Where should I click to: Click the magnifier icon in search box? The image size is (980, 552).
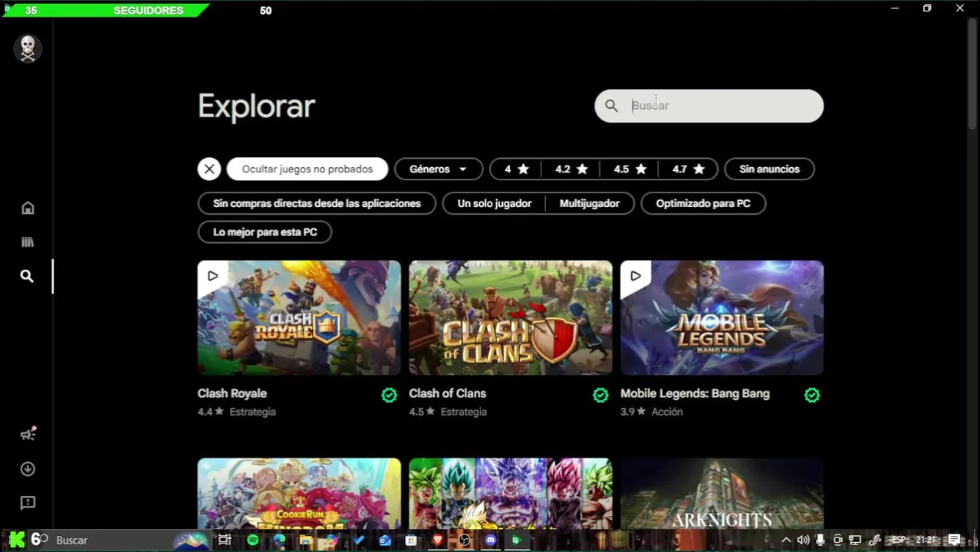coord(611,106)
